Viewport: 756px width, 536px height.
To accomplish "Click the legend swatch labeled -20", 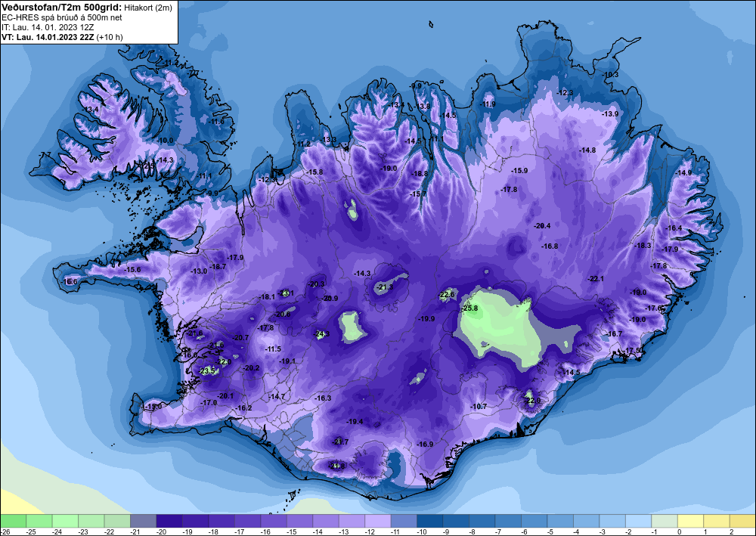I will (x=169, y=521).
